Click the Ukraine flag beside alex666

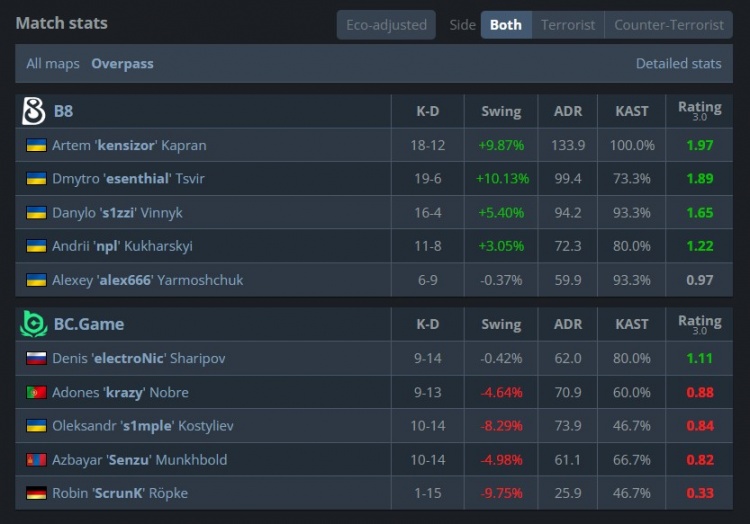[36, 280]
